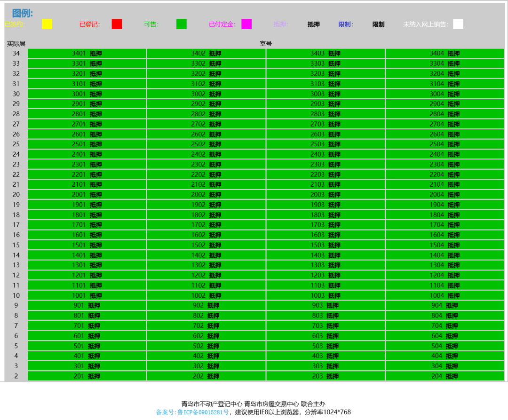The image size is (508, 420).
Task: Select room 1104 cell
Action: (x=445, y=285)
